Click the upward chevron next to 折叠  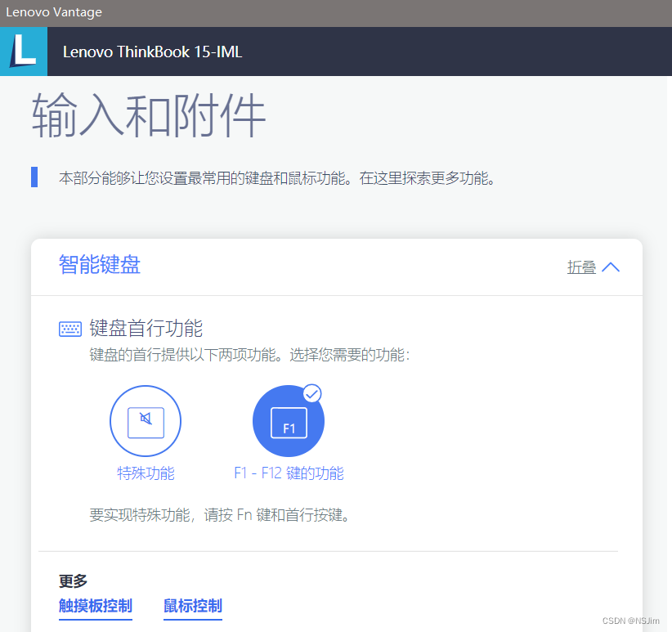(x=611, y=267)
